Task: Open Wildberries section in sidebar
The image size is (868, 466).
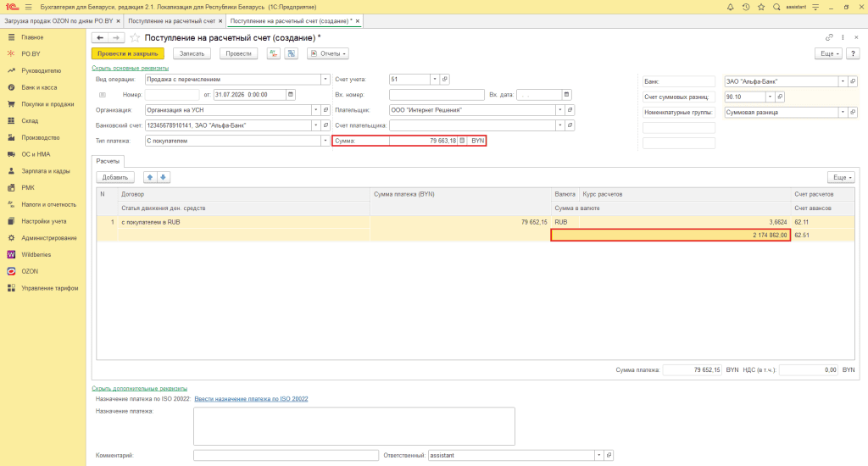Action: 36,254
